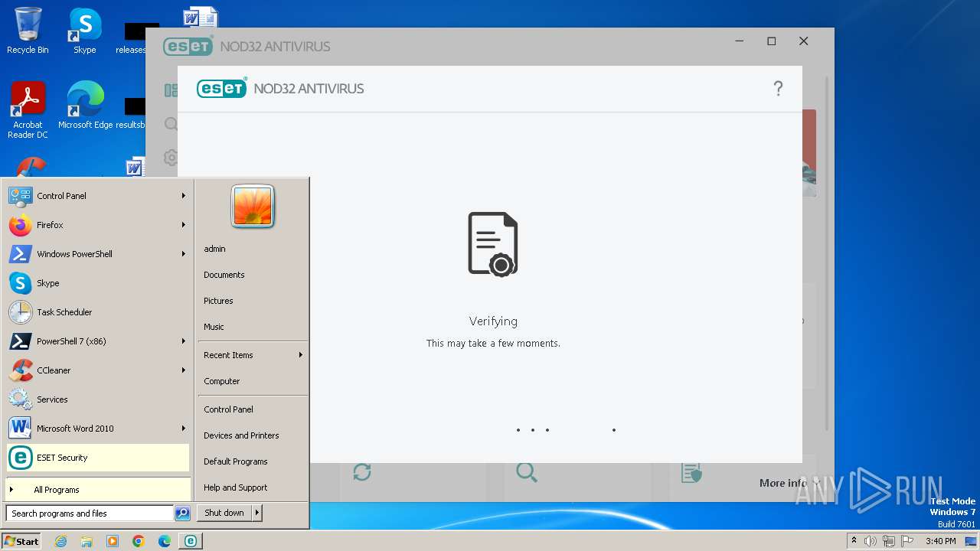Open Pictures from Start menu
The width and height of the screenshot is (980, 551).
(x=253, y=301)
